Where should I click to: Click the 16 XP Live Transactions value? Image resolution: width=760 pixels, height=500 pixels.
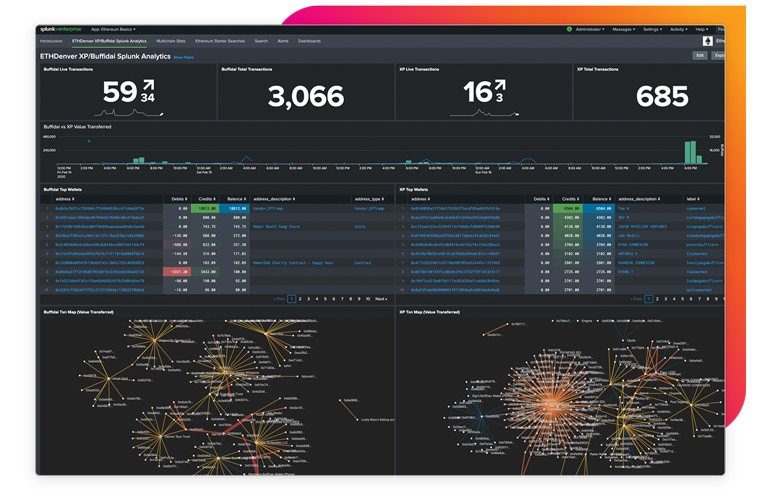click(477, 92)
